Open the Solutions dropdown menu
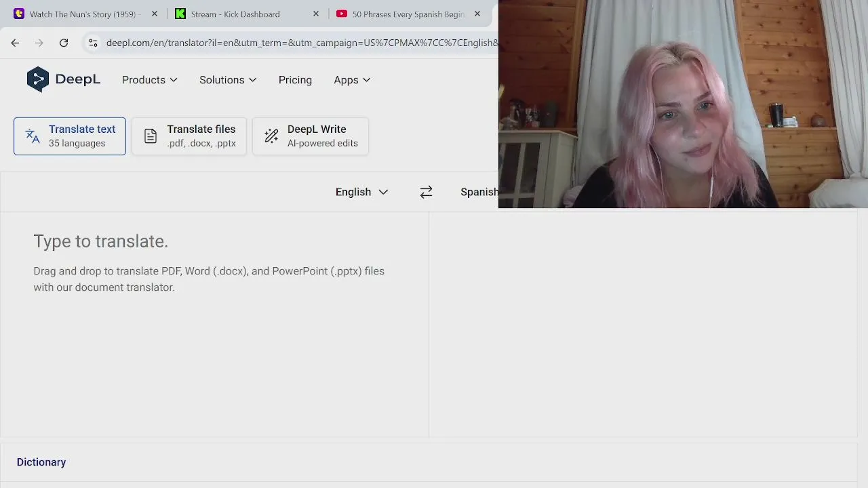 click(x=228, y=80)
